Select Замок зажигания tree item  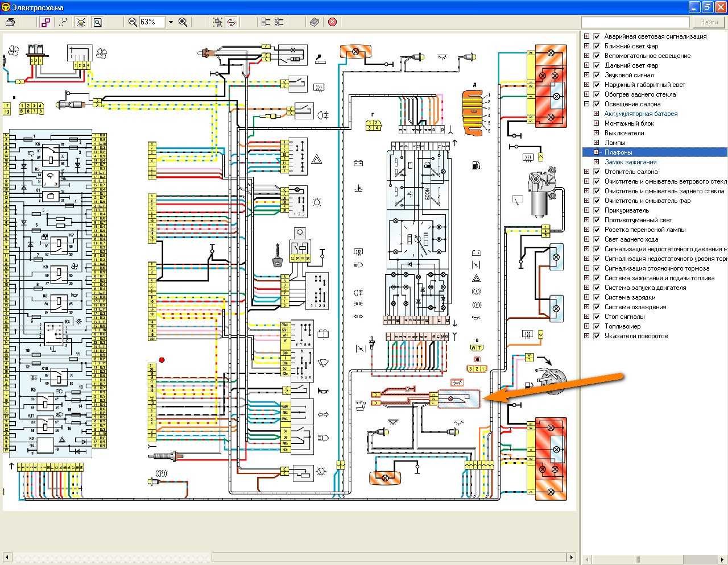pyautogui.click(x=631, y=162)
